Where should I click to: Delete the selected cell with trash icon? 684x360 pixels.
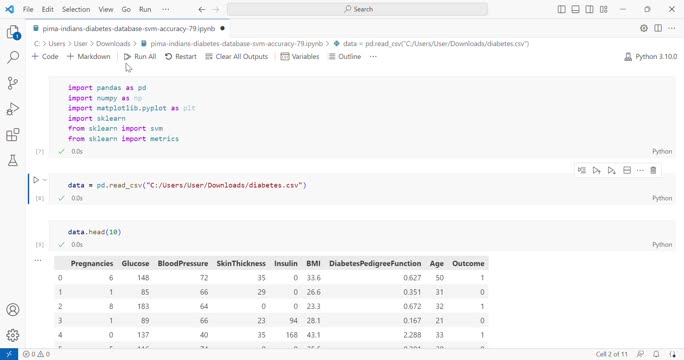(653, 170)
